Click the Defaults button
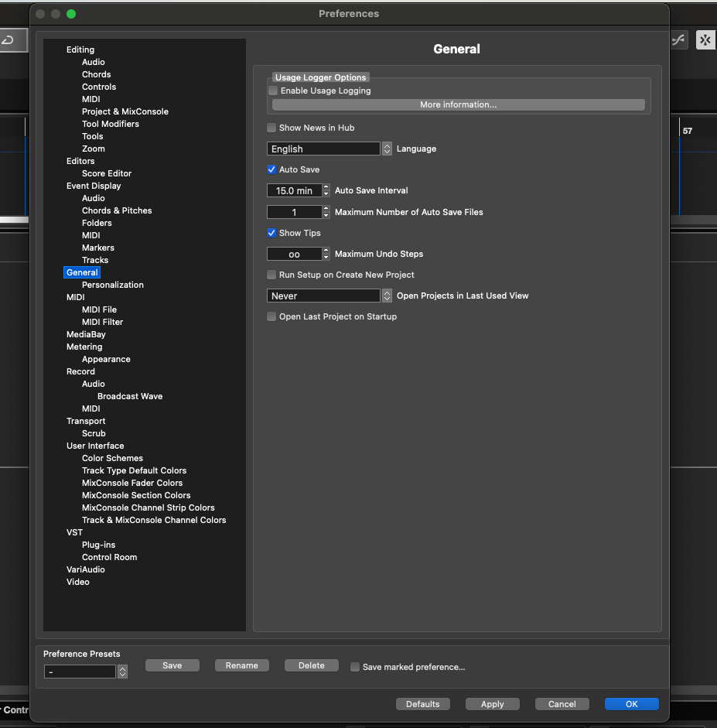 click(422, 704)
